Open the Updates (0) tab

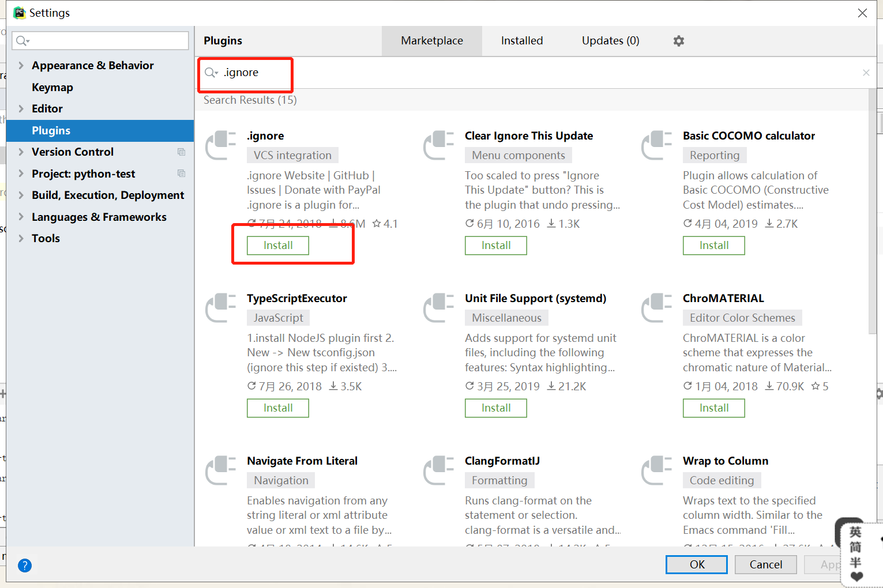click(x=610, y=41)
